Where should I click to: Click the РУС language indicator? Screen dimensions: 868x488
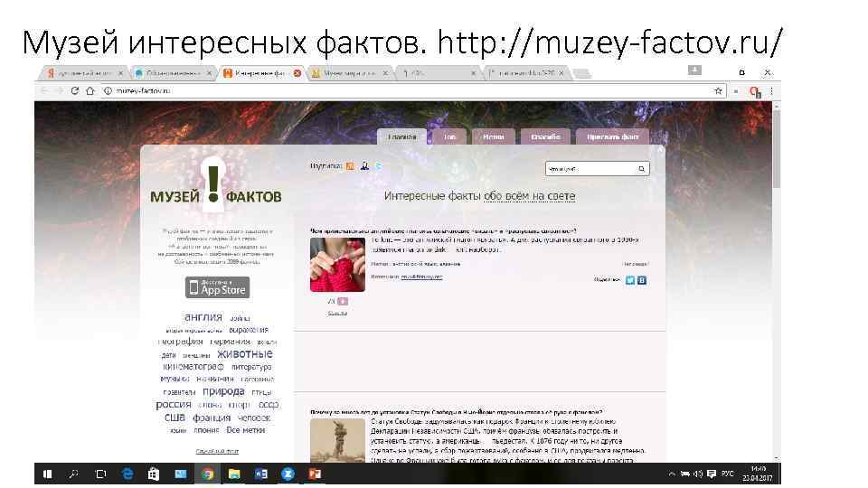pyautogui.click(x=727, y=474)
